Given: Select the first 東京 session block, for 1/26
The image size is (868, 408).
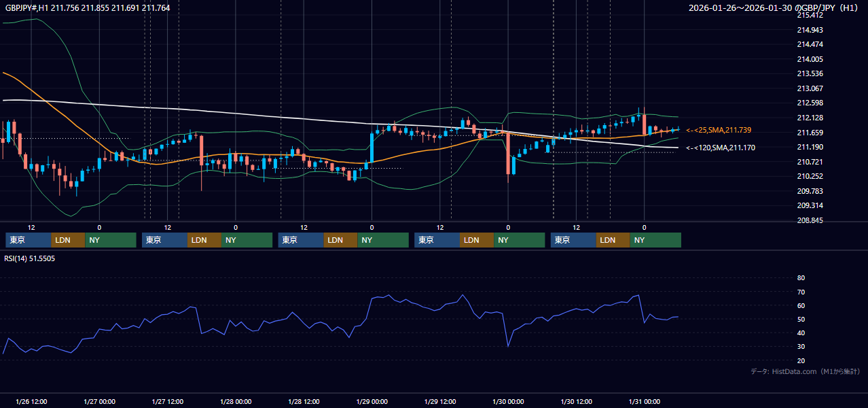Looking at the screenshot, I should pyautogui.click(x=28, y=240).
